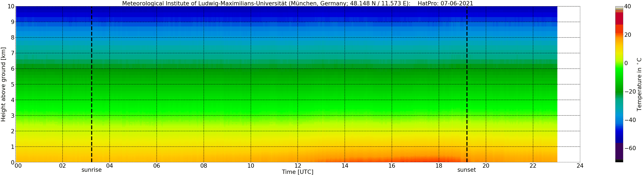Image resolution: width=644 pixels, height=176 pixels.
Task: Click the time axis tick '14'
Action: (x=345, y=166)
